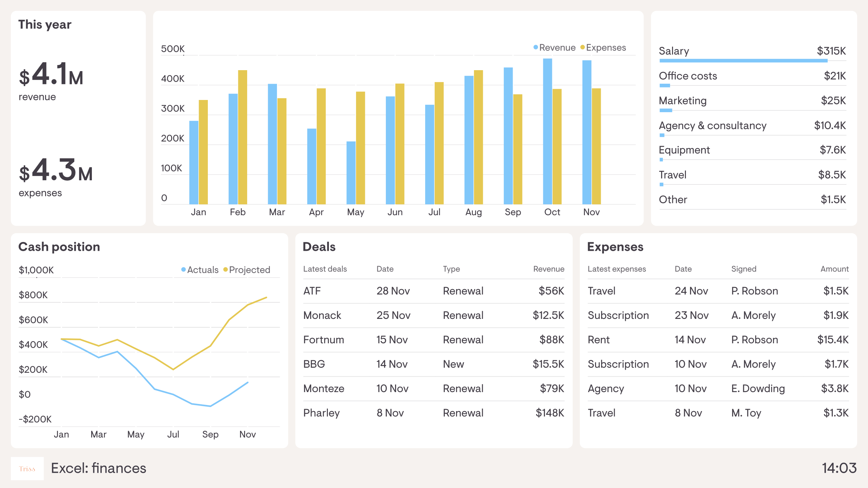Click the Amount column header in Expenses
Screen dimensions: 868x488
[834, 269]
